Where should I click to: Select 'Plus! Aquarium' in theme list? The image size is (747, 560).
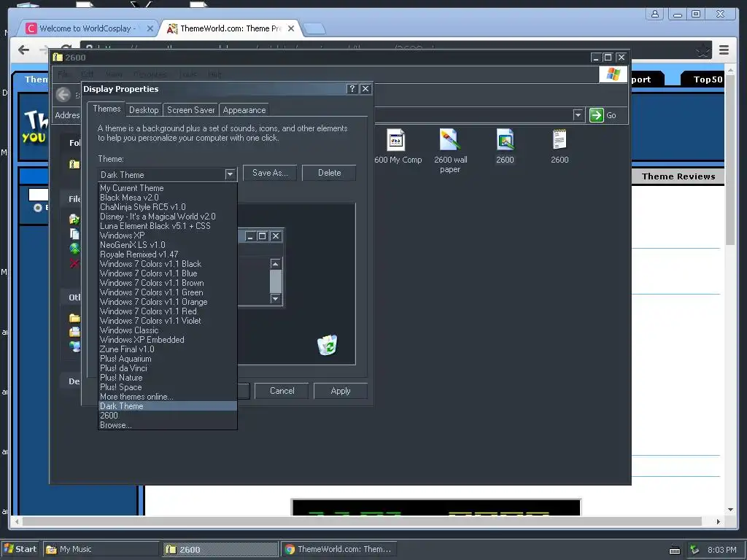click(168, 359)
